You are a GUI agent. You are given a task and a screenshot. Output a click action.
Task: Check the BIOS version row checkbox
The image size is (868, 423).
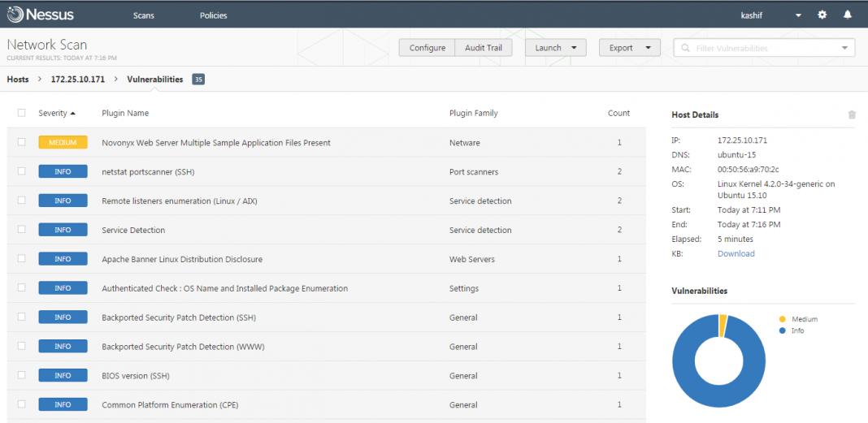(x=22, y=375)
